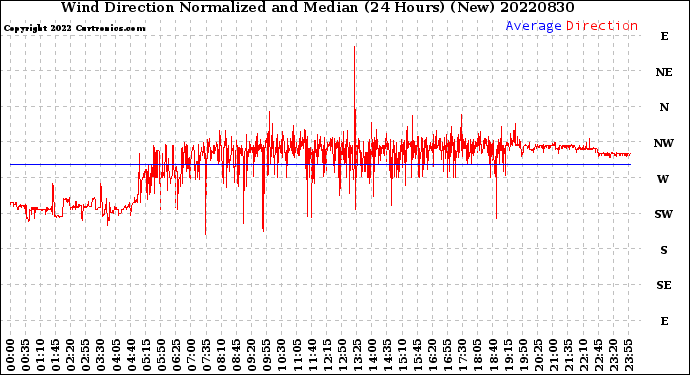Click the 00:35 time label
690x375 pixels.
click(26, 356)
